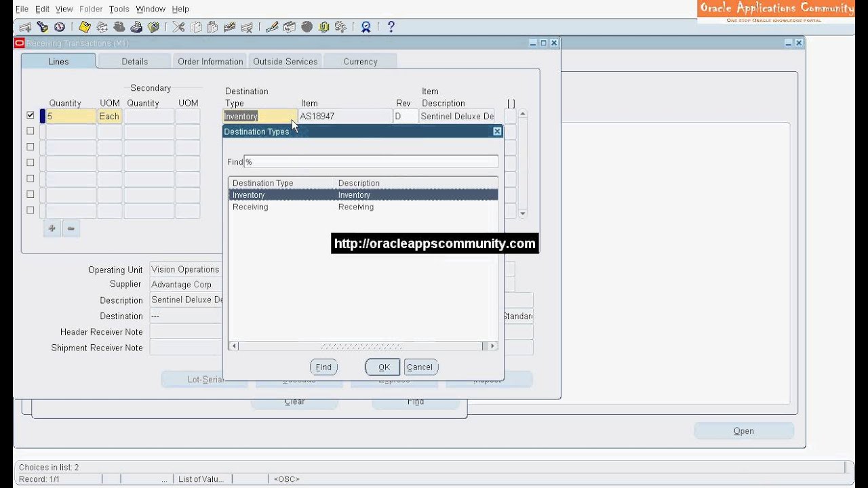Viewport: 868px width, 488px height.
Task: Switch to the Details tab
Action: [134, 61]
